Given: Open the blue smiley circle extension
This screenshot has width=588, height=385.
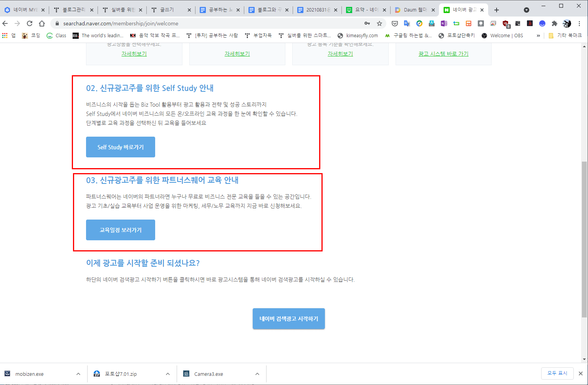Looking at the screenshot, I should tap(542, 23).
